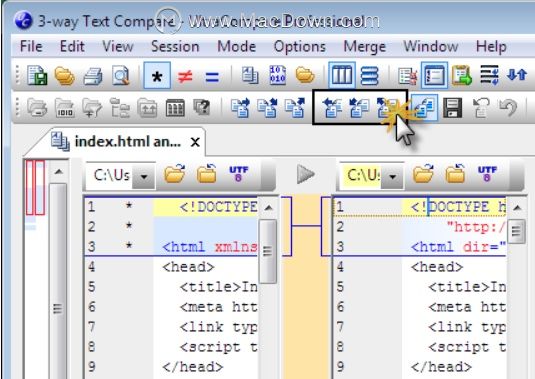Toggle the vertical three-column layout button

342,75
